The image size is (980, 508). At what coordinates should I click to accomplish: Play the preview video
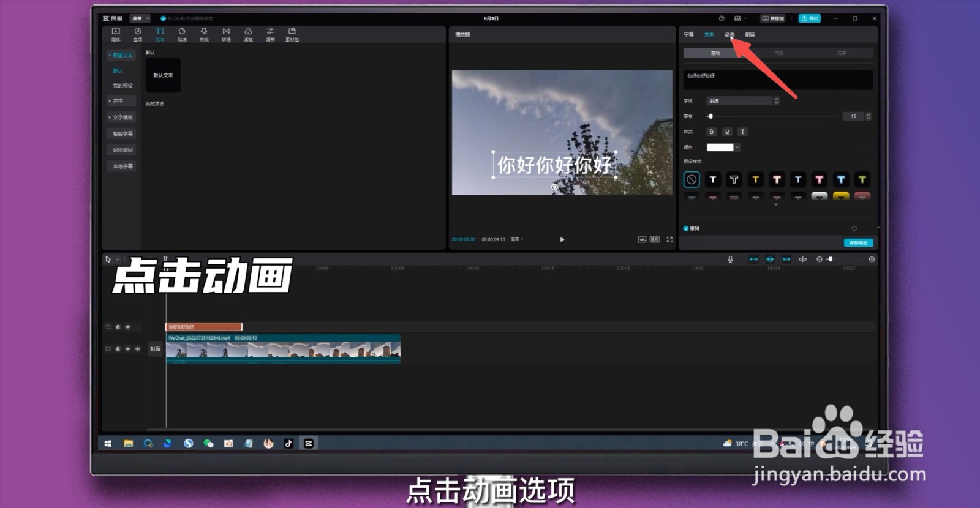(x=562, y=239)
